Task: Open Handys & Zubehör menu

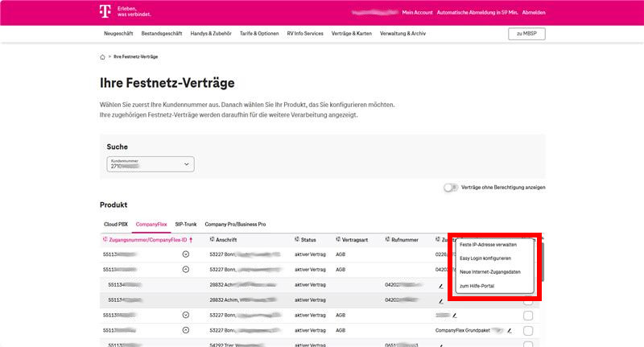Action: (x=211, y=34)
